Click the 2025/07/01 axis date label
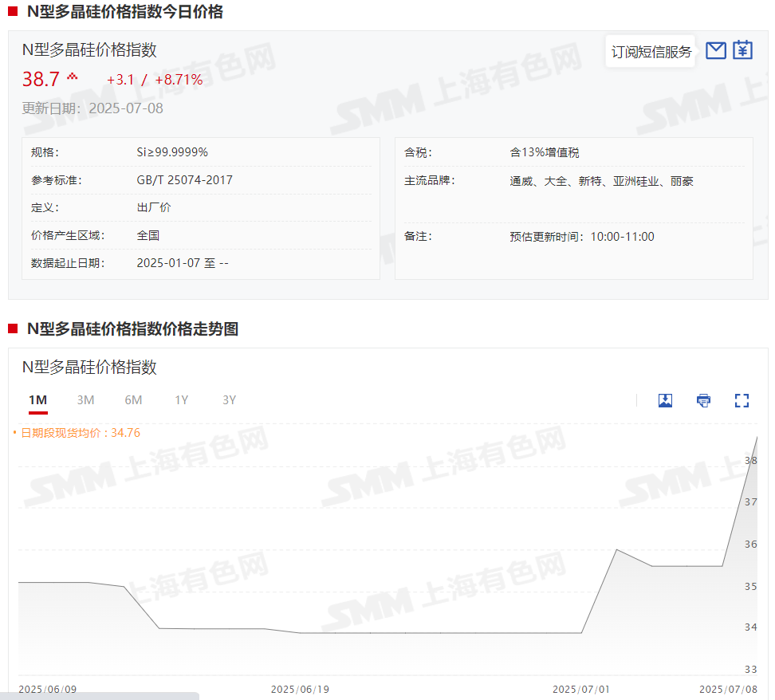Viewport: 775px width, 700px height. pyautogui.click(x=581, y=689)
